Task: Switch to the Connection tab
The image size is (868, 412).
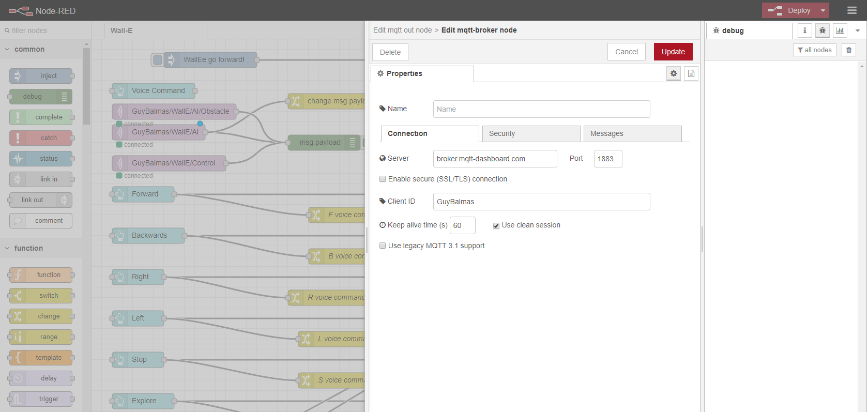Action: coord(430,133)
